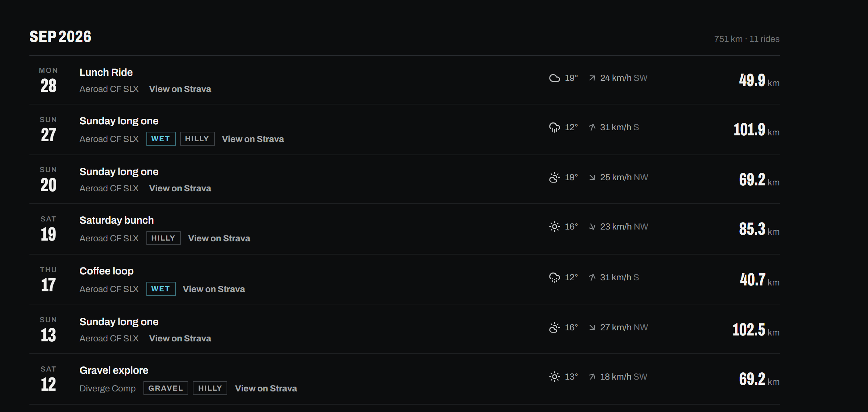This screenshot has width=868, height=412.
Task: Click the SEP 2026 month heading
Action: (60, 37)
